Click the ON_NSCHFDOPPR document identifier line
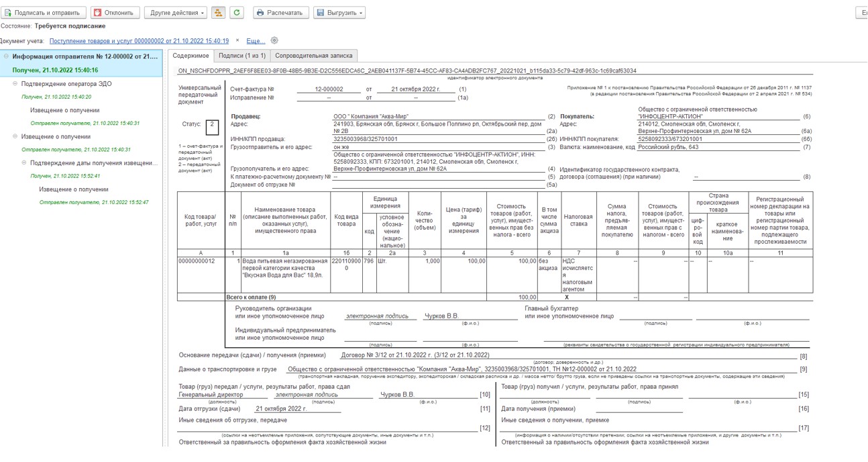868x462 pixels. click(x=407, y=71)
